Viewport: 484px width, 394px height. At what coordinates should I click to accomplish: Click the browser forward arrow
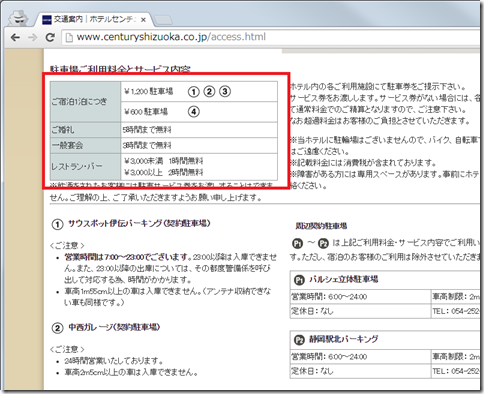point(33,37)
